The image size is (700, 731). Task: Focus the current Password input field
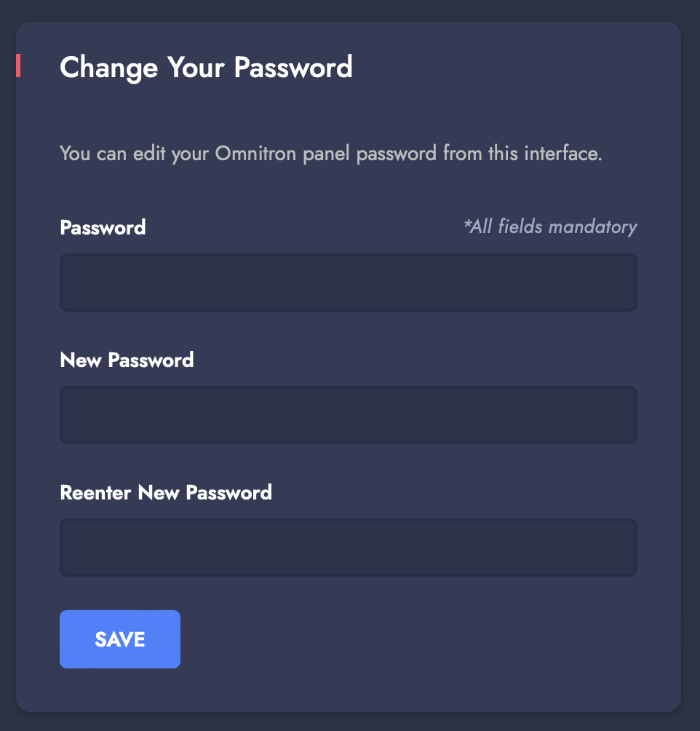tap(348, 282)
